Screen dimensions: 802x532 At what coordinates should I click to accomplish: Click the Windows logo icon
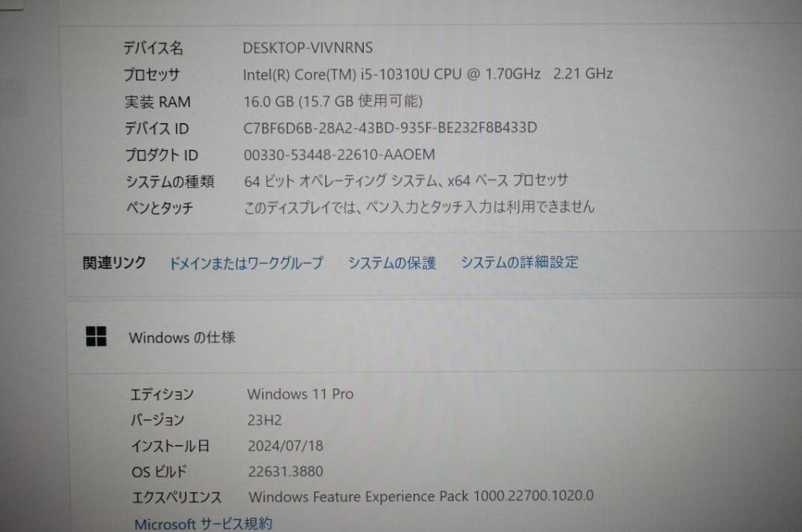click(97, 338)
